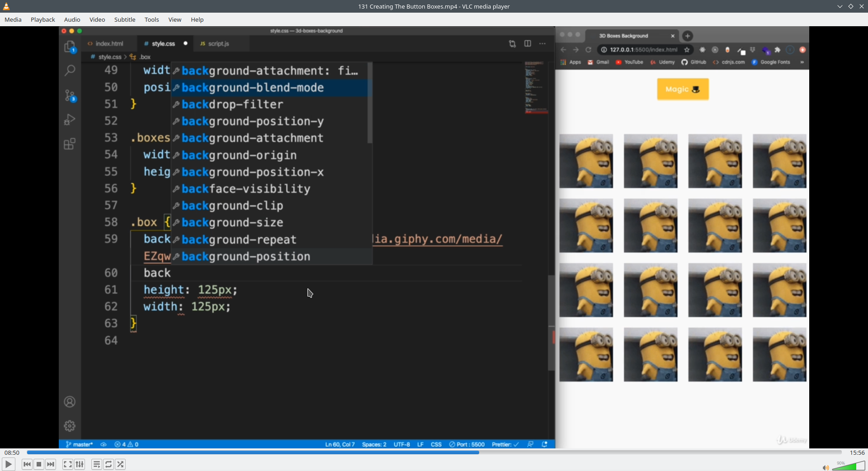Skip to previous media in VLC
This screenshot has height=471, width=868.
click(x=27, y=464)
